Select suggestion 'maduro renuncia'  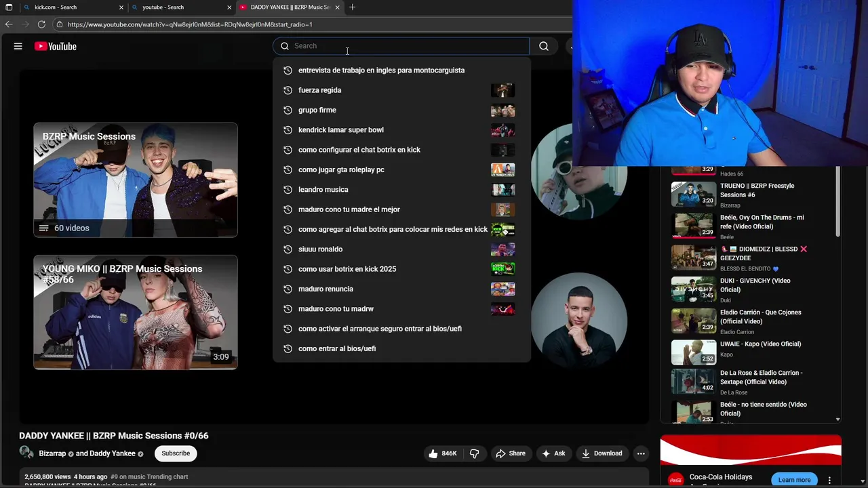pyautogui.click(x=401, y=289)
